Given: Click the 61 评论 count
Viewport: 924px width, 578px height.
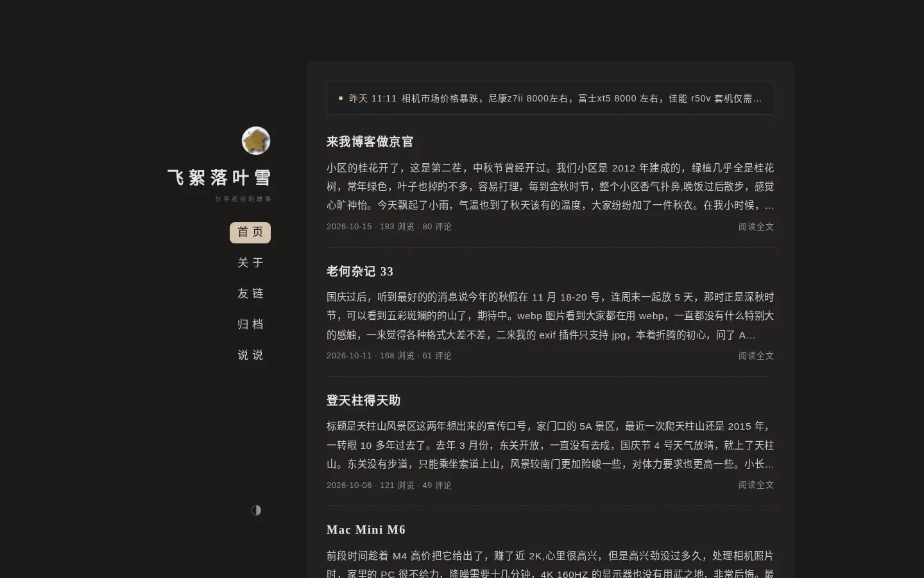Looking at the screenshot, I should [437, 356].
